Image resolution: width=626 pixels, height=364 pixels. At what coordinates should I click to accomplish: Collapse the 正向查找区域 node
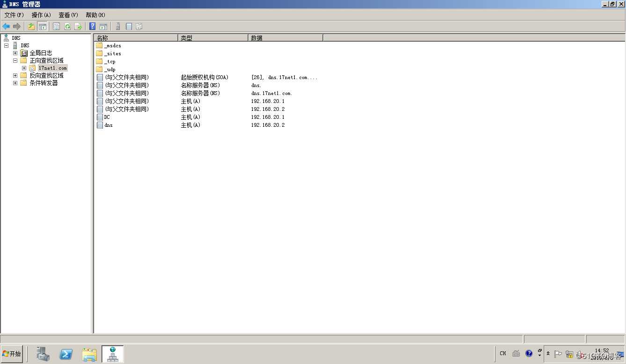pos(15,60)
